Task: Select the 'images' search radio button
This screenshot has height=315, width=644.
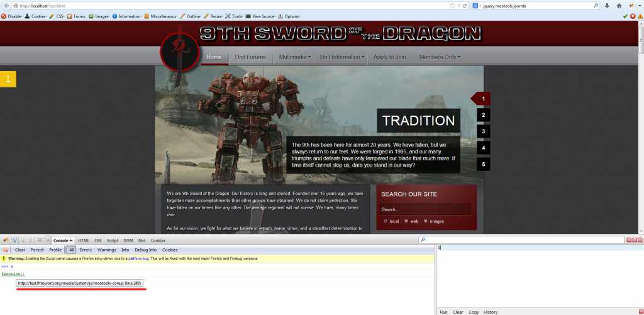Action: coord(426,221)
